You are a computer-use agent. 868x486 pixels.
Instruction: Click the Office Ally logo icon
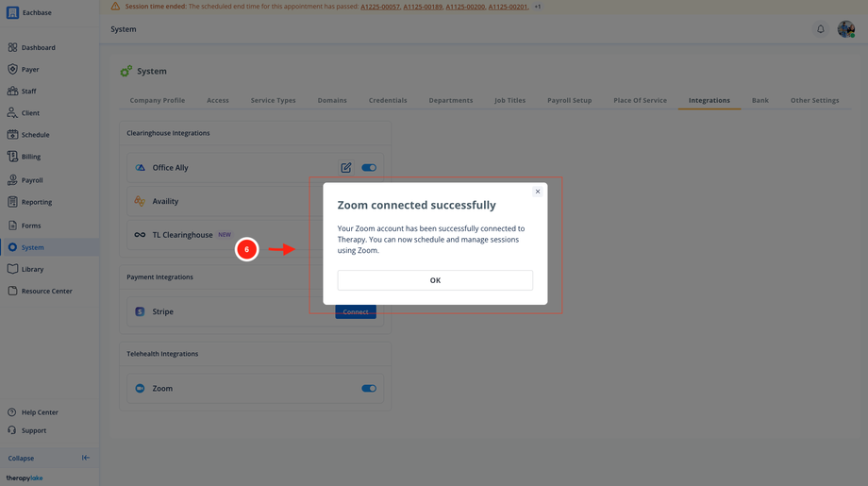pyautogui.click(x=140, y=168)
